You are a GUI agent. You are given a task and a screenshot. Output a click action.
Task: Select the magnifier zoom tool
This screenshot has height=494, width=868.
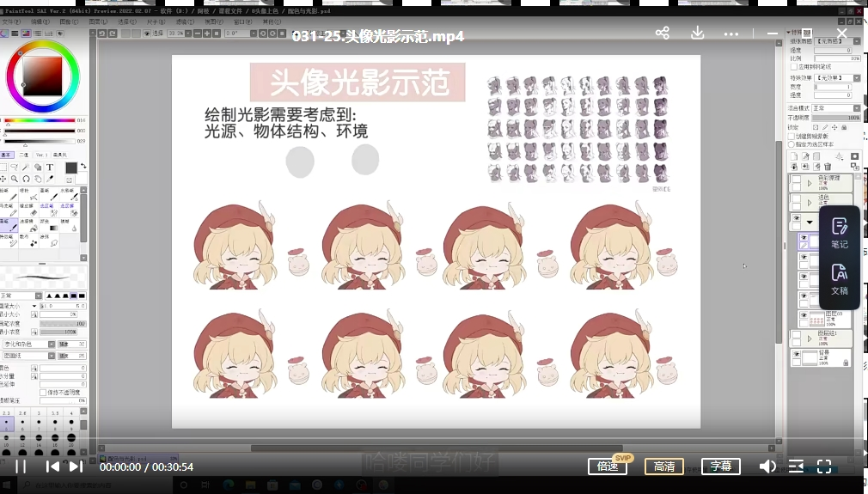pos(14,179)
